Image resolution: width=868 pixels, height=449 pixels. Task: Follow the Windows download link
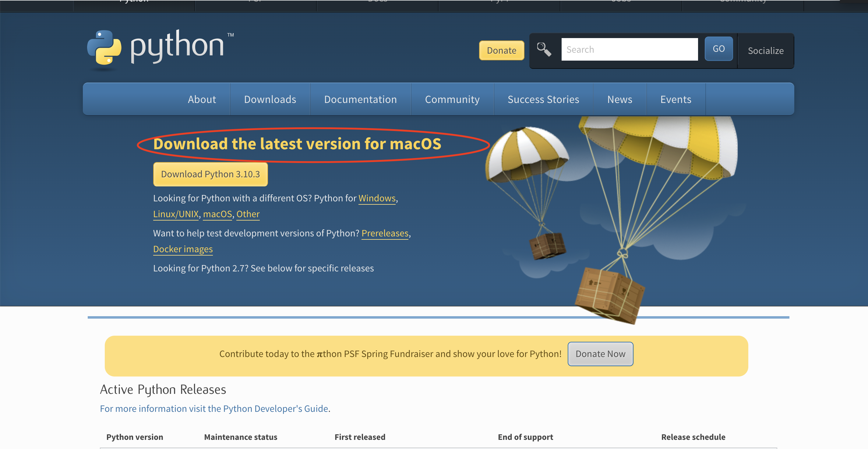pos(376,198)
